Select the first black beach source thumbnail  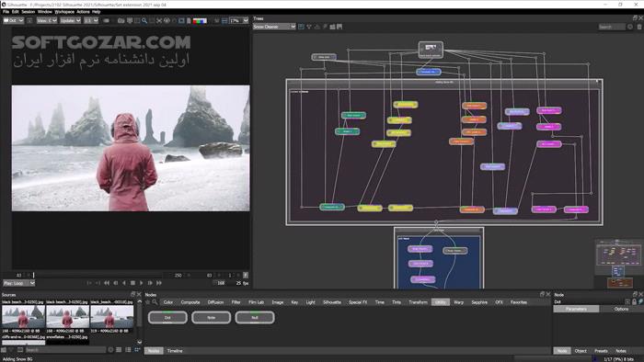pos(23,316)
